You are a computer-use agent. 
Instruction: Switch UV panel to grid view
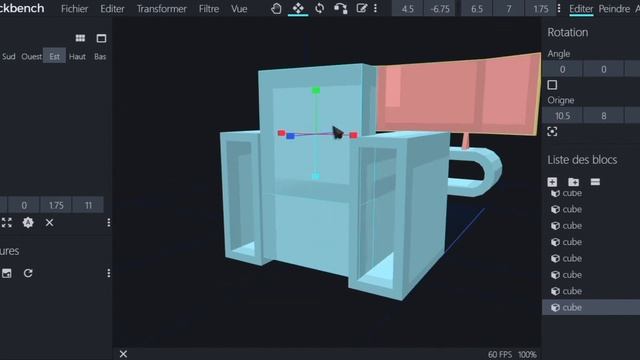80,38
